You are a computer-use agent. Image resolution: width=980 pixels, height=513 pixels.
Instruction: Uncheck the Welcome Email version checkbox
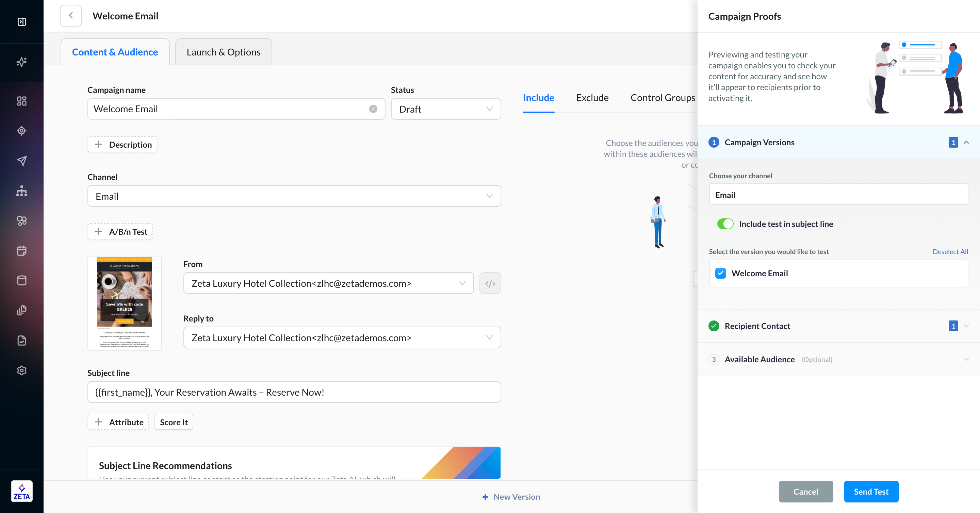(x=721, y=273)
